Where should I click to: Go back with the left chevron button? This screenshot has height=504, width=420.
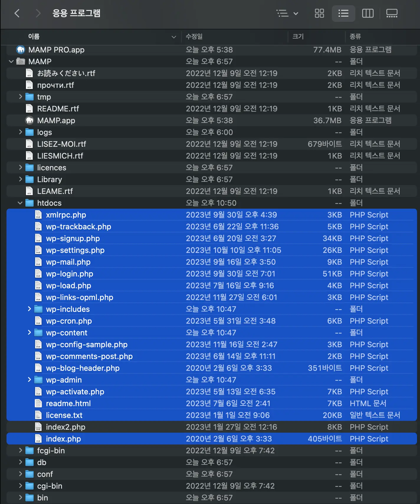[17, 13]
